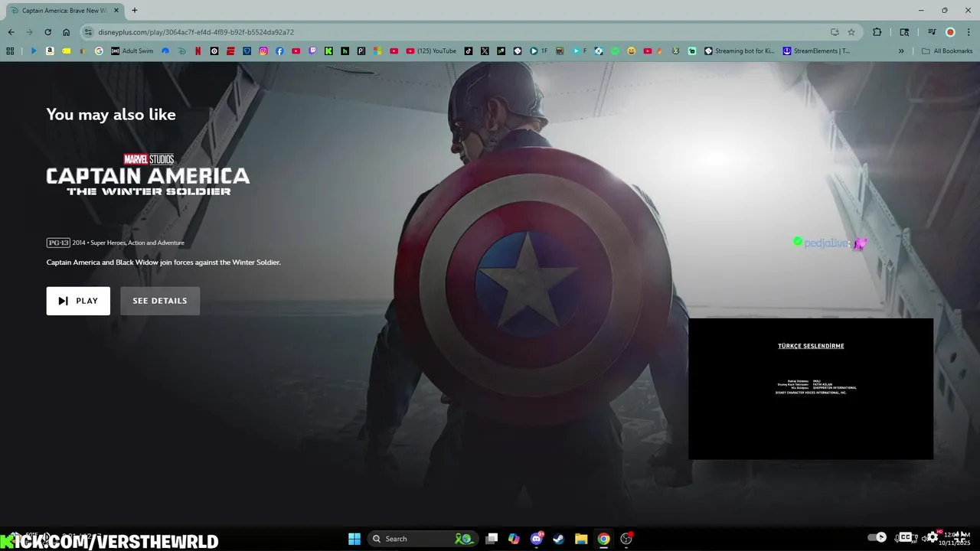Open File Explorer from the taskbar
The width and height of the screenshot is (980, 551).
(x=581, y=539)
